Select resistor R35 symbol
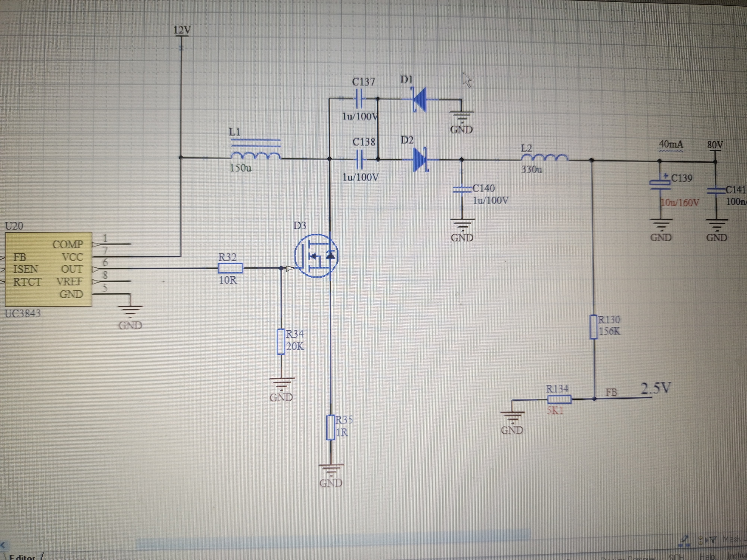 coord(330,428)
